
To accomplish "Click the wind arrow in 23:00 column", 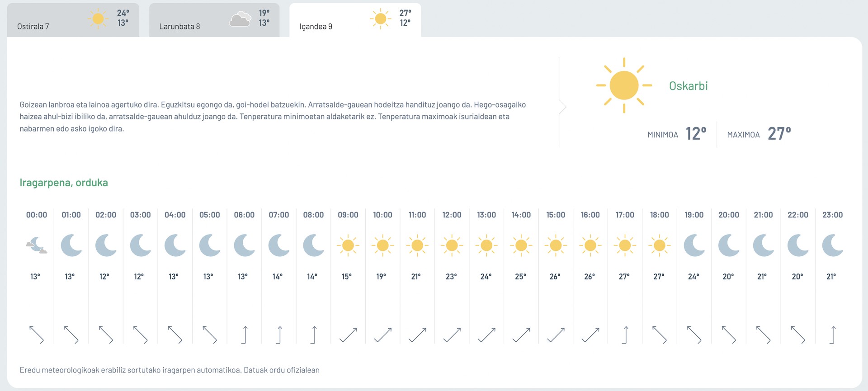I will [833, 335].
